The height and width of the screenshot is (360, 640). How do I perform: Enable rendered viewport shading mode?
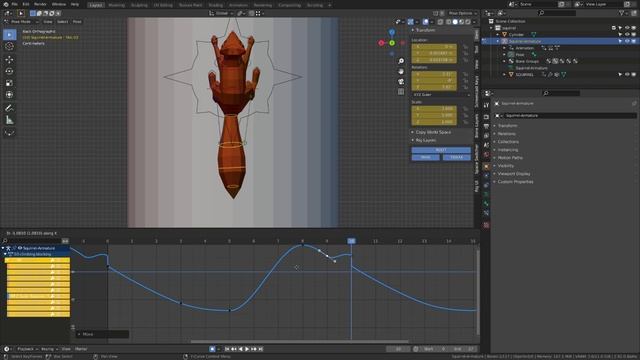(468, 22)
